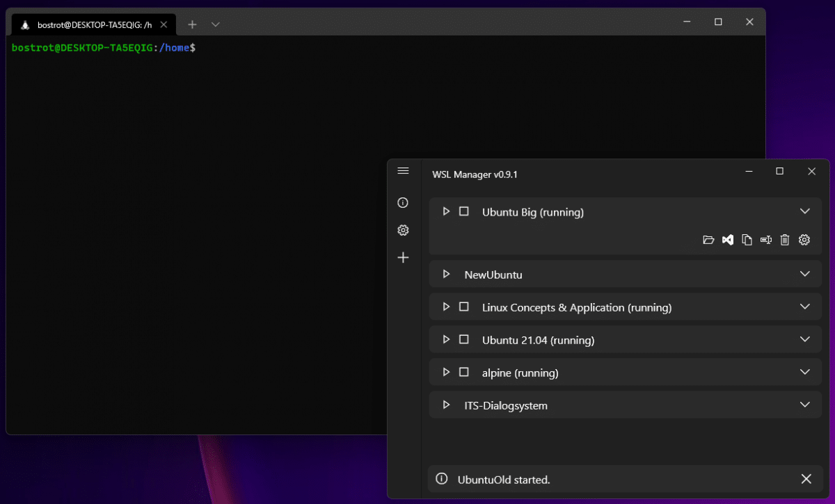Open settings for Ubuntu Big
This screenshot has height=504, width=835.
(804, 240)
